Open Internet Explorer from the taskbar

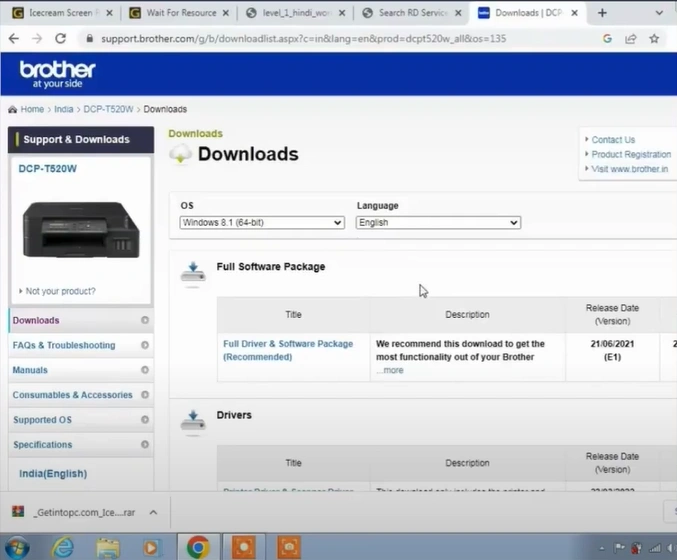[x=63, y=547]
